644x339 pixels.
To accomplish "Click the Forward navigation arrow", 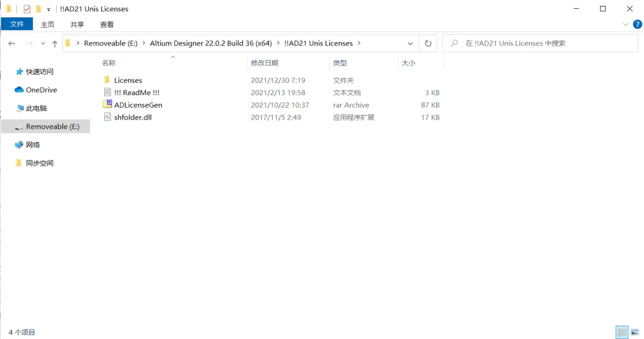I will tap(29, 44).
